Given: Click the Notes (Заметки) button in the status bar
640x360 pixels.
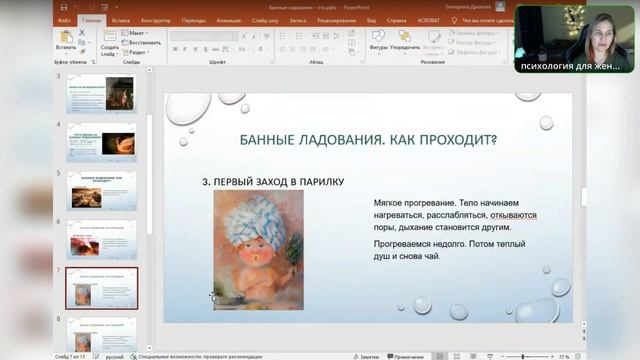Looking at the screenshot, I should coord(366,357).
